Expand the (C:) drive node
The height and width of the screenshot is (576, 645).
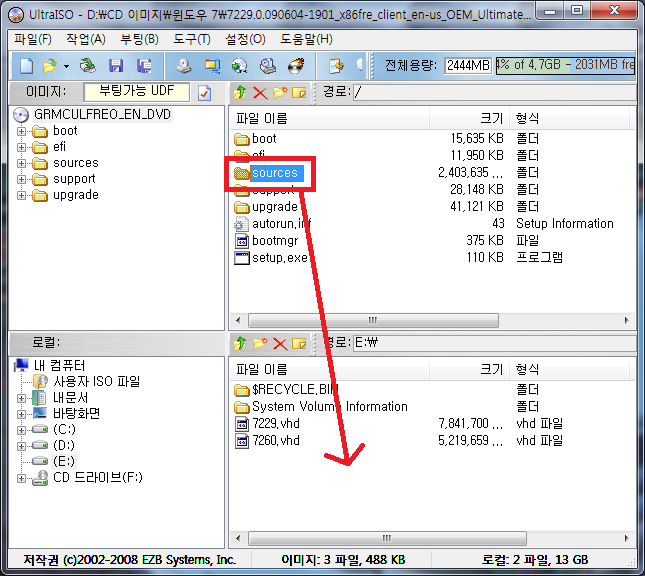coord(21,430)
